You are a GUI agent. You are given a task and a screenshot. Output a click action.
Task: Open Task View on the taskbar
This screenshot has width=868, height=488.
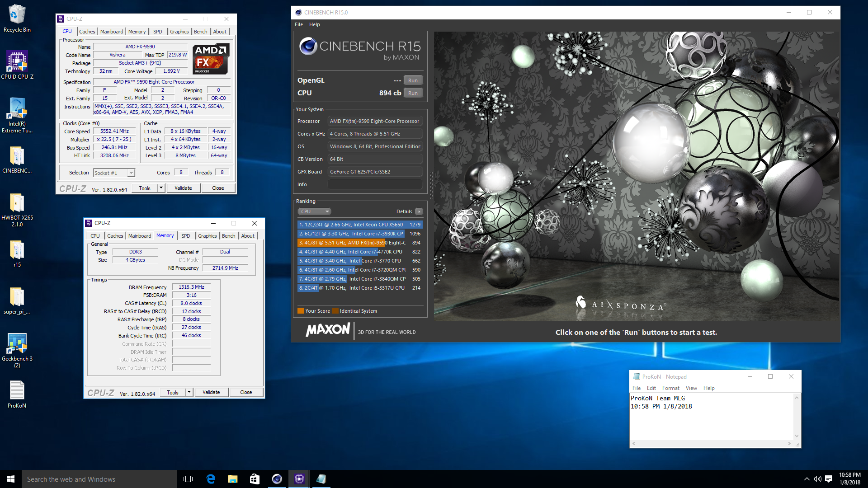188,479
